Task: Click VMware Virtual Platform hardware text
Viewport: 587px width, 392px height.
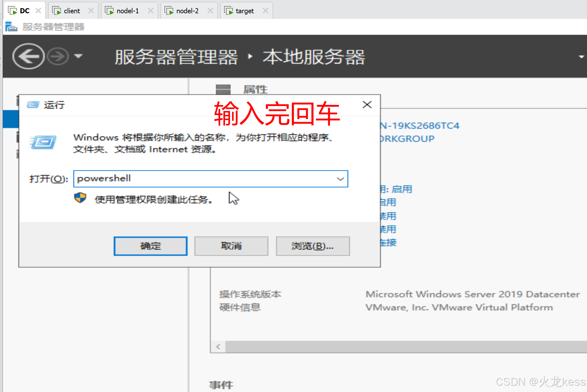Action: (x=459, y=307)
